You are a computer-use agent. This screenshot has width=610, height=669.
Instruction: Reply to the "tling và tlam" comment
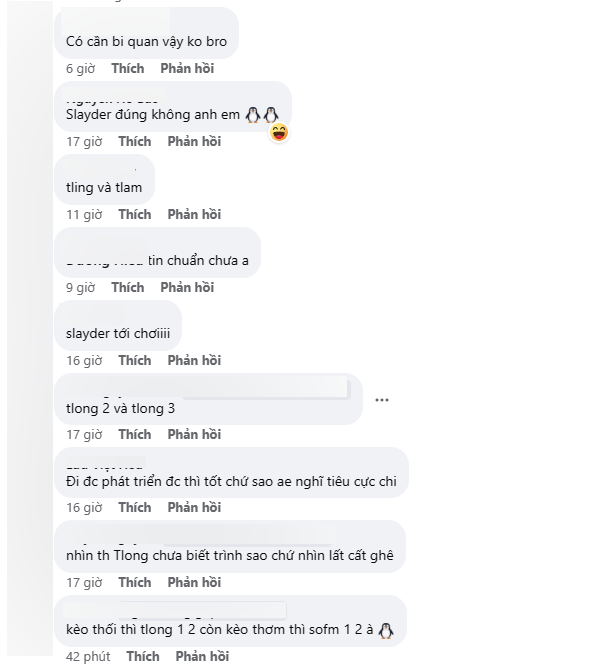click(194, 214)
